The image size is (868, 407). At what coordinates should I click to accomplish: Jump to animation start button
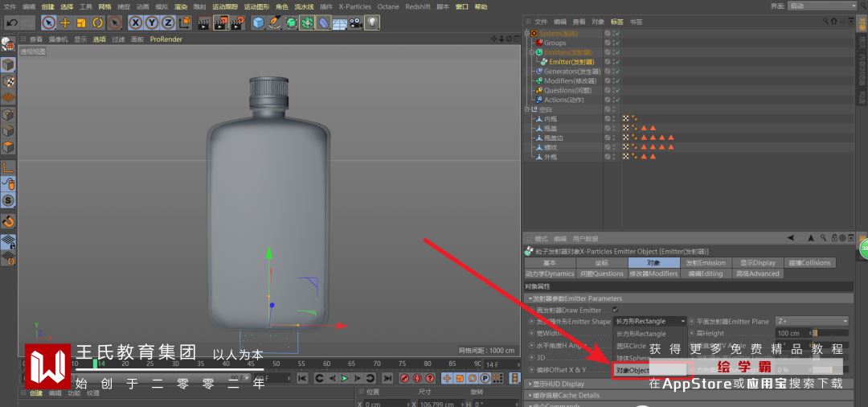302,378
